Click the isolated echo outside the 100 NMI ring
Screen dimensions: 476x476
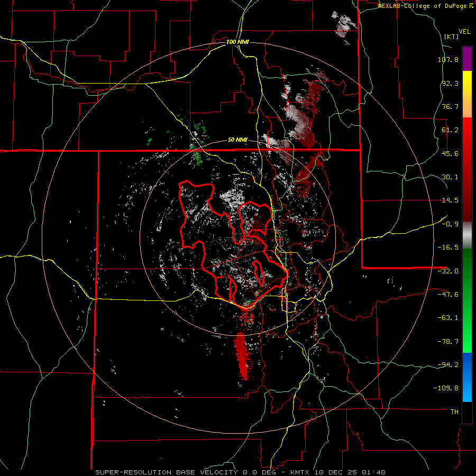pyautogui.click(x=344, y=27)
